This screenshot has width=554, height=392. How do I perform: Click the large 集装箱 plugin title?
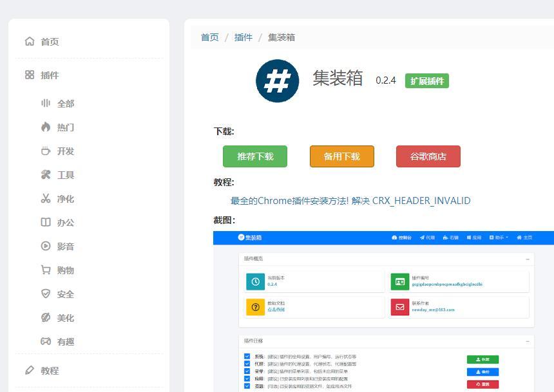(x=338, y=78)
